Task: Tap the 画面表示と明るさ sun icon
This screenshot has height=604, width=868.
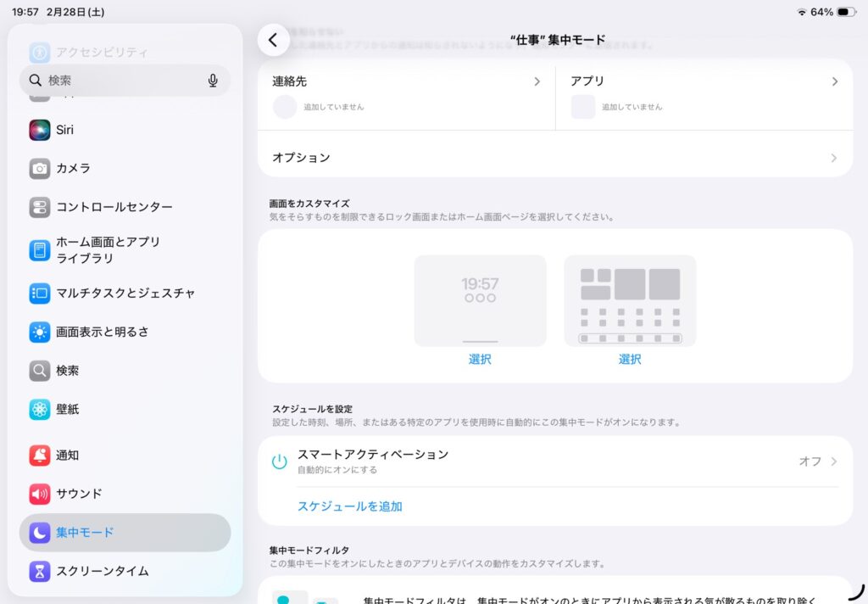Action: (40, 332)
